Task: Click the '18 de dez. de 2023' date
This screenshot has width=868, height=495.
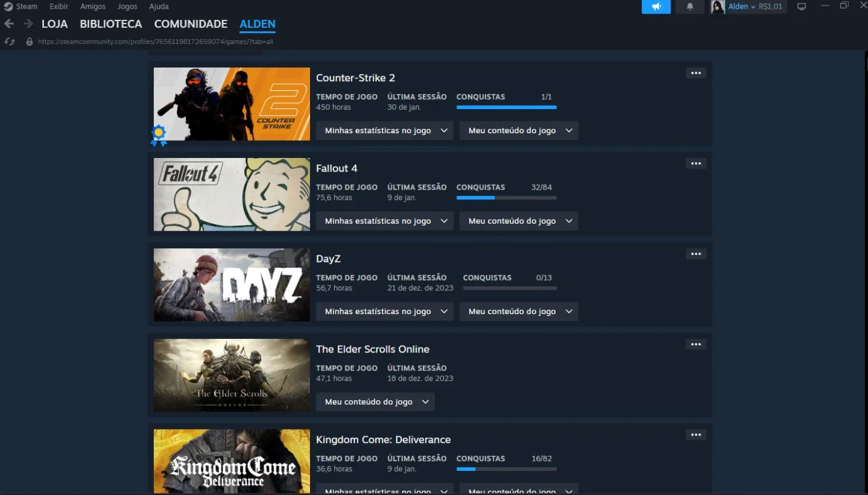Action: click(x=420, y=379)
